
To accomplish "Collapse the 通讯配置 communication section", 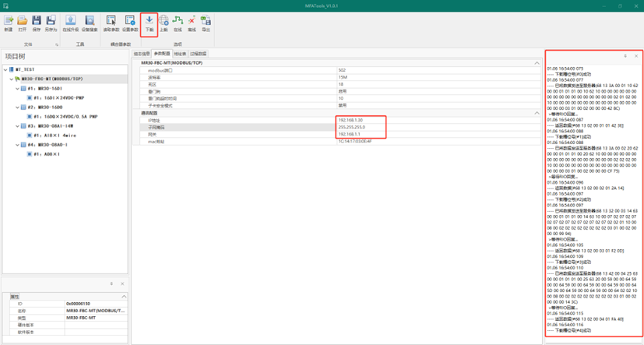I will 537,113.
